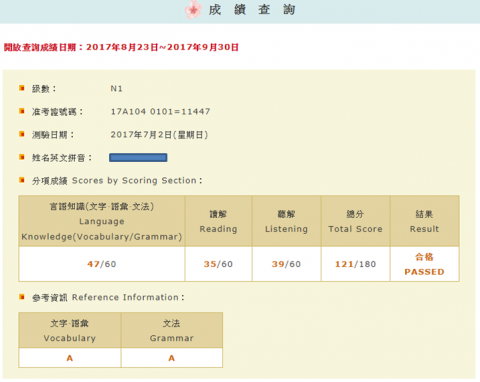The height and width of the screenshot is (382, 480).
Task: Select the level value N1
Action: coord(117,89)
